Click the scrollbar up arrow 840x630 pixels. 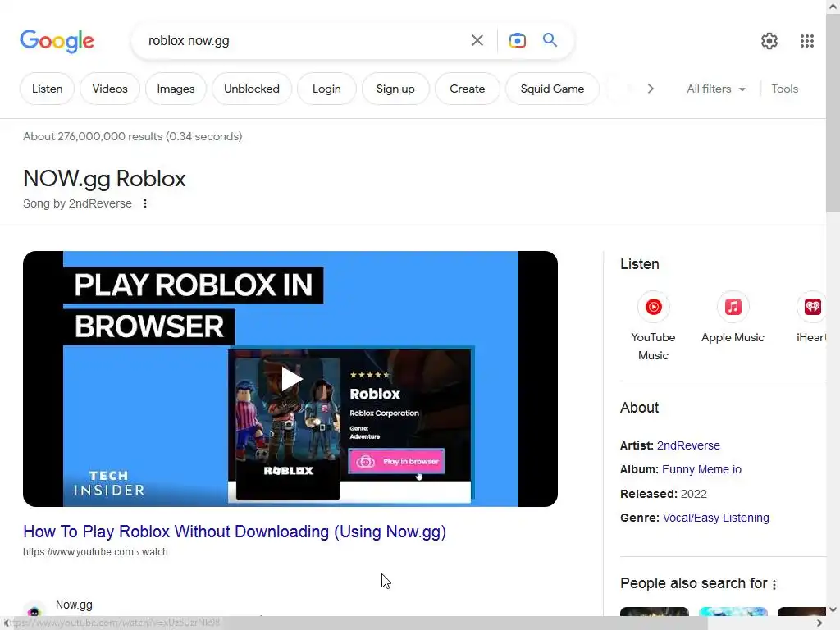(833, 6)
